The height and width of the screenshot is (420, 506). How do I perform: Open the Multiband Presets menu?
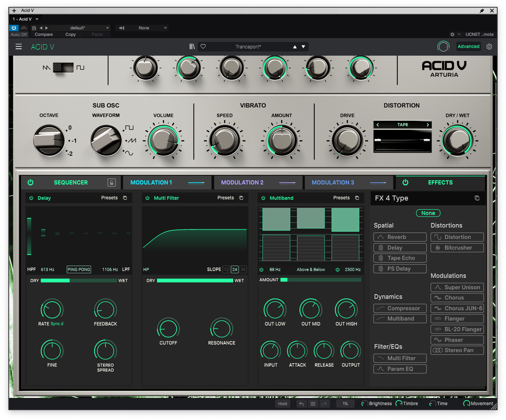coord(341,198)
